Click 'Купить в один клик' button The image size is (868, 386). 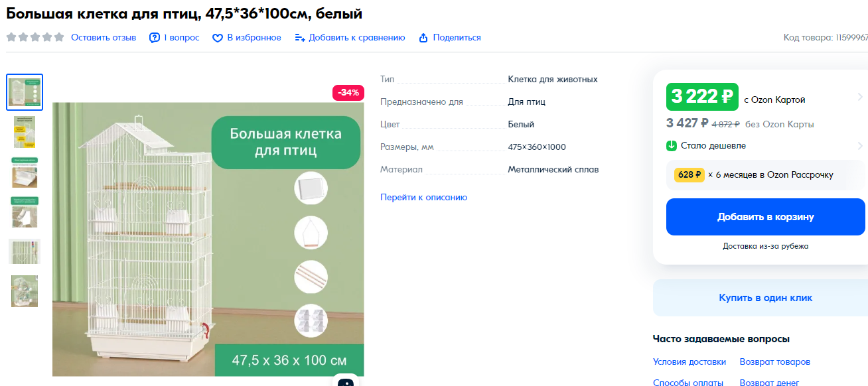click(765, 298)
